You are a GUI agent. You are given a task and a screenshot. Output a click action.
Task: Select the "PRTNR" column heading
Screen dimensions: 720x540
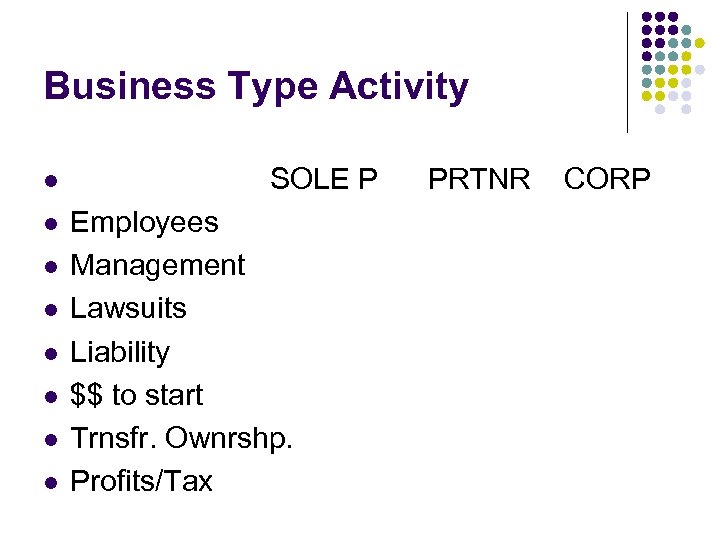(x=479, y=179)
